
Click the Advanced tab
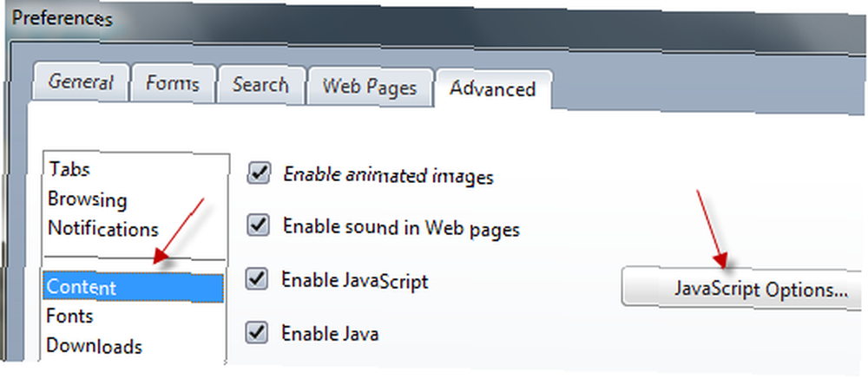[493, 89]
